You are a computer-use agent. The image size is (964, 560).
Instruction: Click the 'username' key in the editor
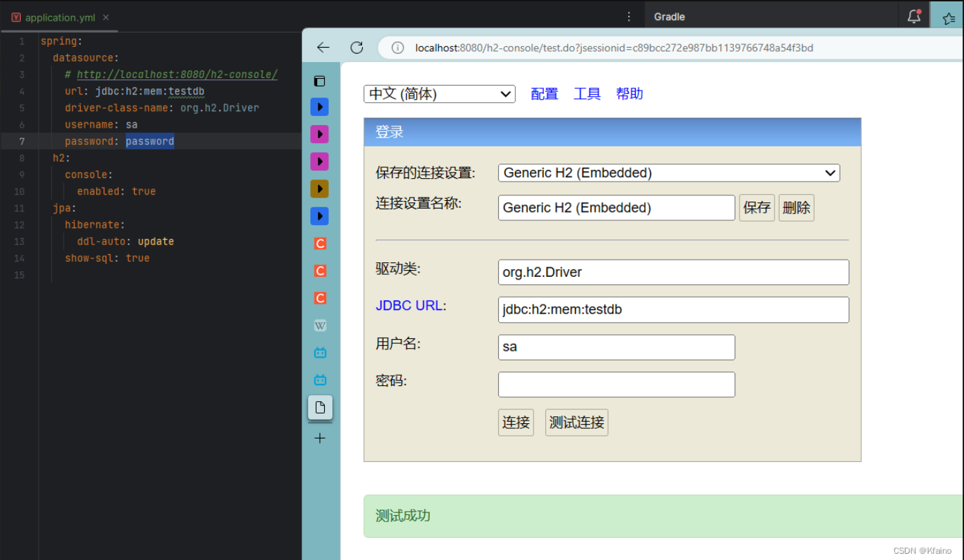tap(90, 124)
